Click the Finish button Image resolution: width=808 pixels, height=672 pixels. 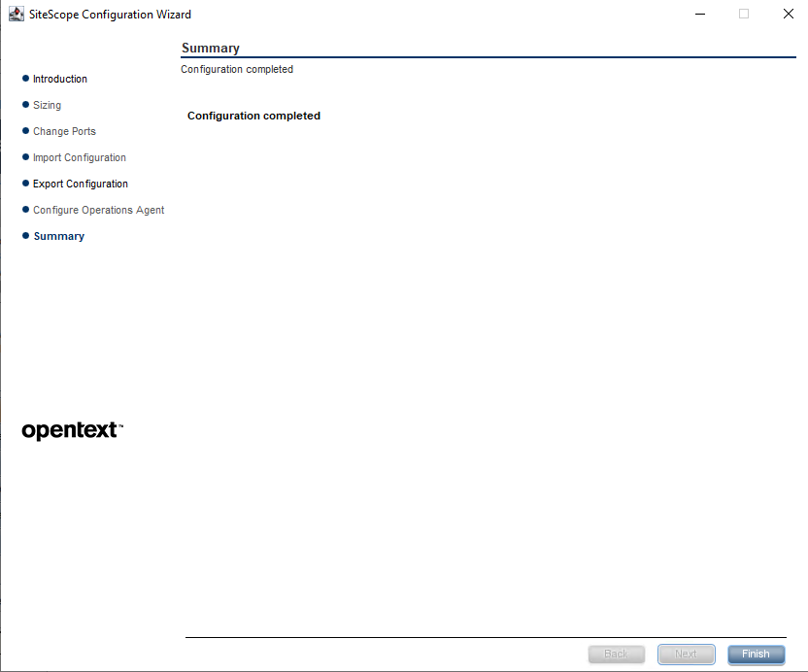click(x=756, y=654)
